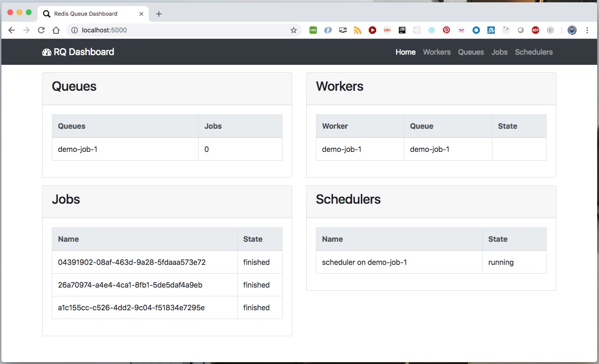The width and height of the screenshot is (599, 364).
Task: Focus the localhost:5000 address bar
Action: coord(184,30)
